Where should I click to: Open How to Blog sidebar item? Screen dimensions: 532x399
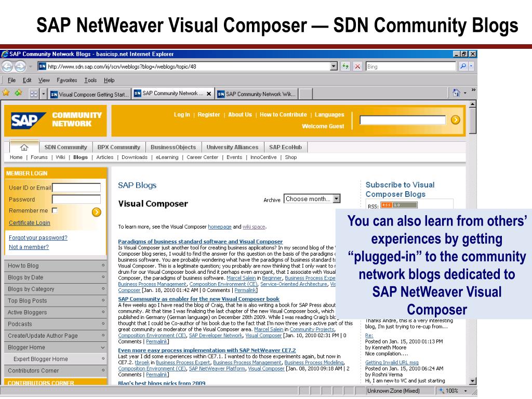tap(56, 265)
